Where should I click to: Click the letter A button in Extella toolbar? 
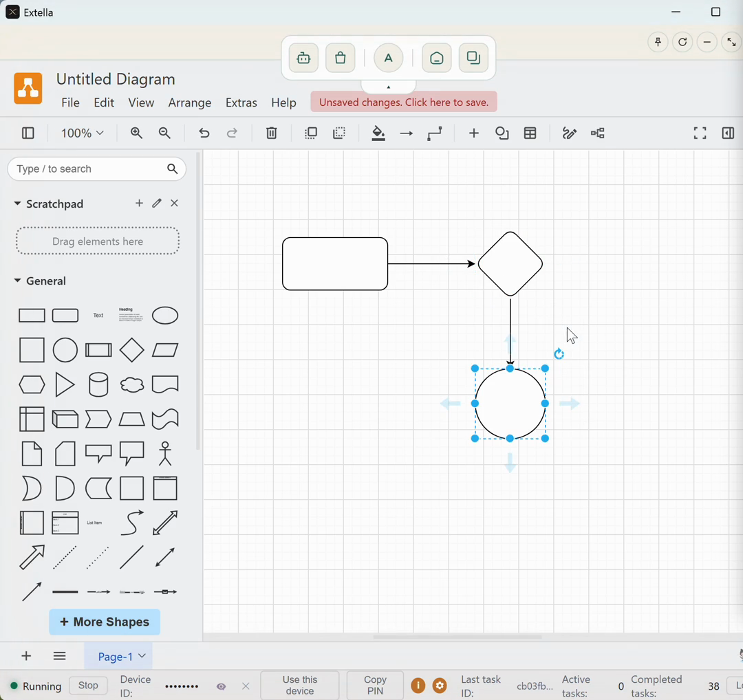[389, 58]
